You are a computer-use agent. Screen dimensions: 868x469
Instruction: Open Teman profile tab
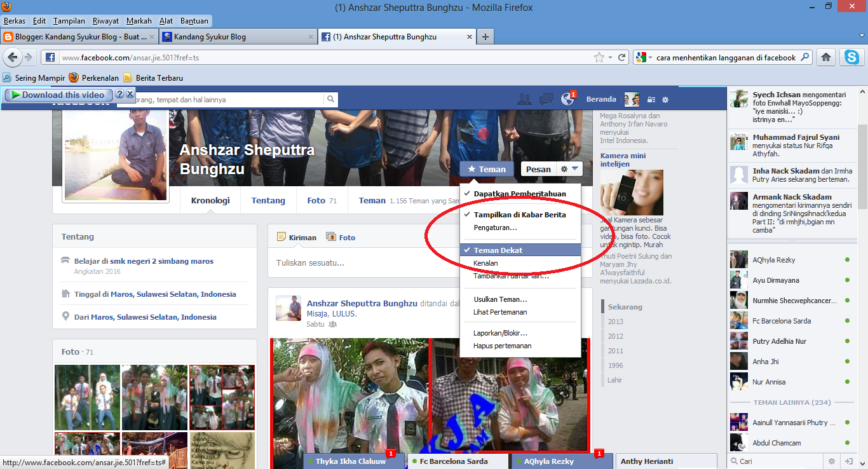372,200
